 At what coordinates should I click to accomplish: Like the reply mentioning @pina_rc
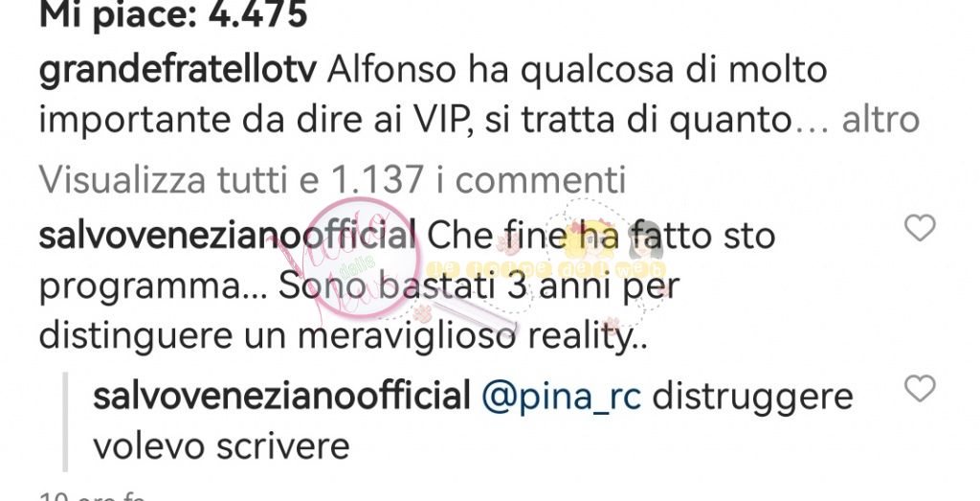click(x=920, y=388)
